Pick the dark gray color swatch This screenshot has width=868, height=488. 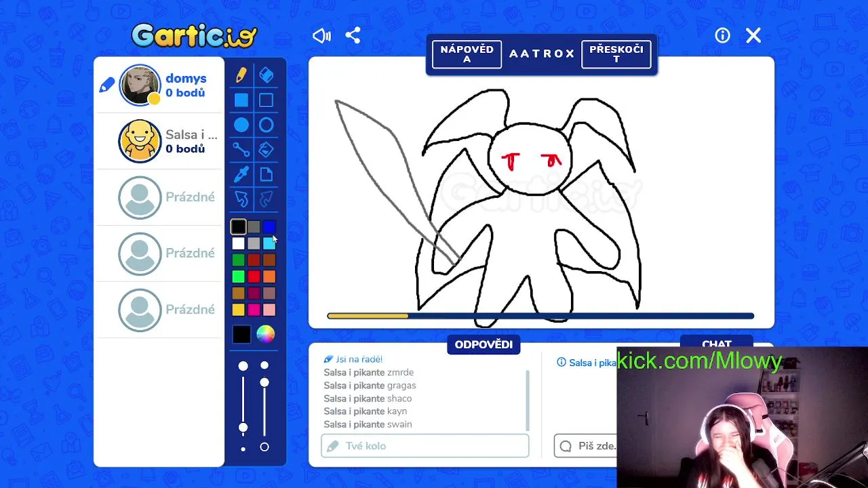254,227
